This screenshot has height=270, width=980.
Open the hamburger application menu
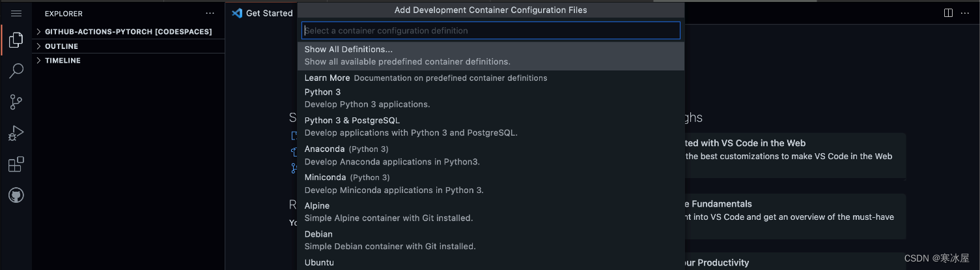(16, 13)
